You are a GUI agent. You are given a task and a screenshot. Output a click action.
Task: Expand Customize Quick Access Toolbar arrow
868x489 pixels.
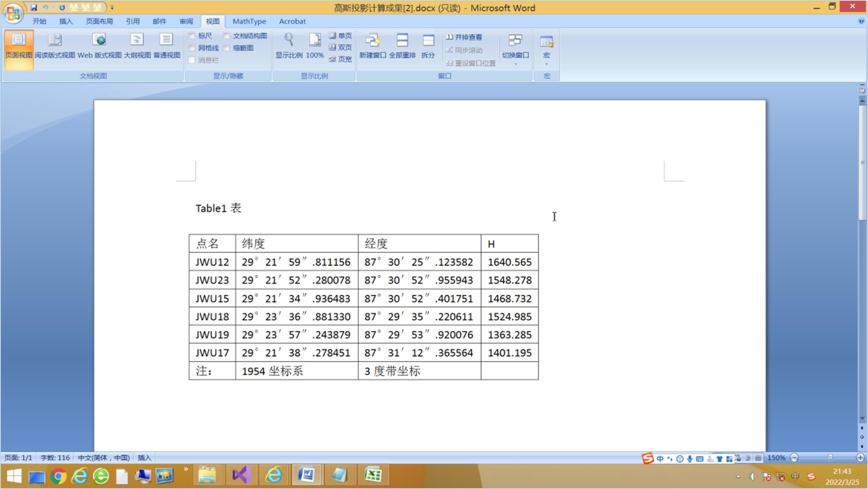pyautogui.click(x=112, y=8)
